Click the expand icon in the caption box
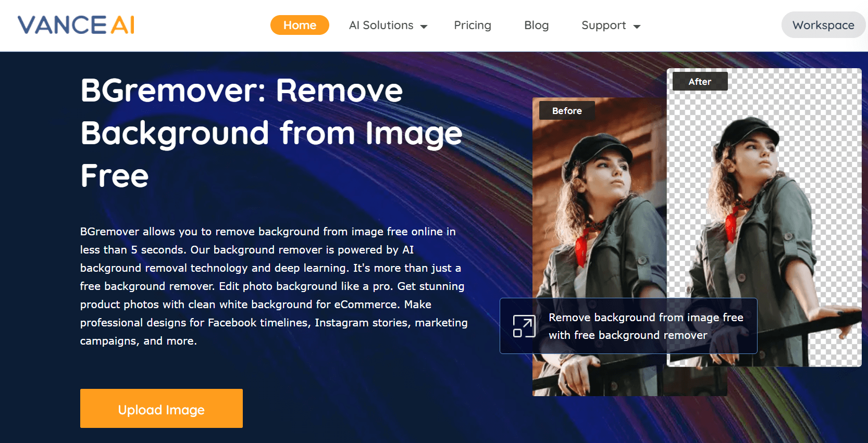The width and height of the screenshot is (868, 443). [x=524, y=326]
